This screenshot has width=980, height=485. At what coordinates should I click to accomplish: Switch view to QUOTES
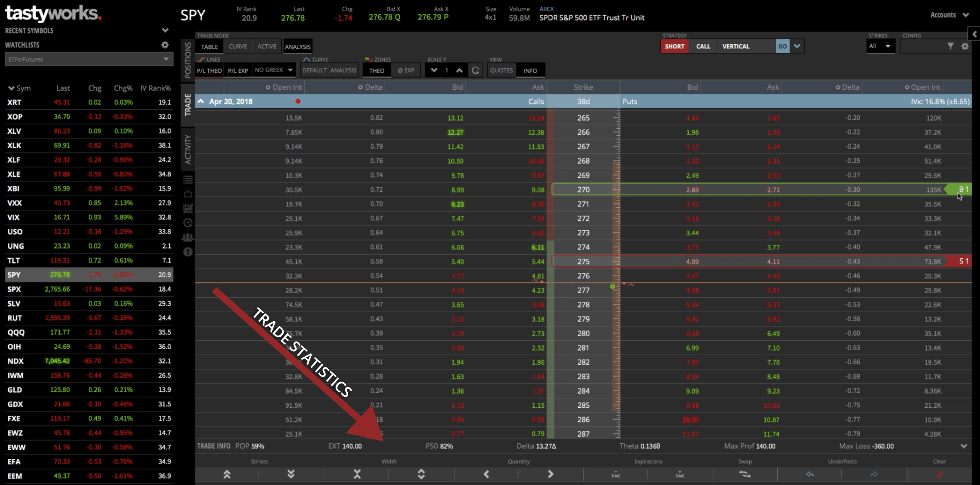[x=501, y=70]
